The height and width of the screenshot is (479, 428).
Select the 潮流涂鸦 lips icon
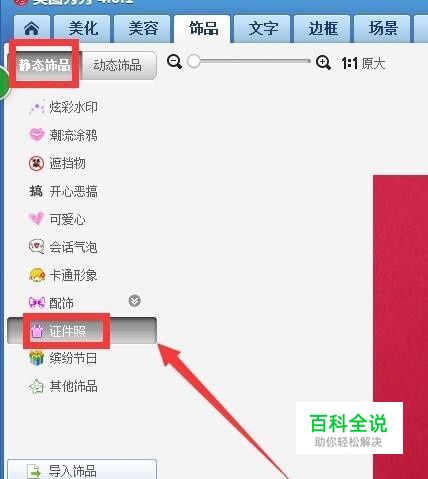(x=37, y=135)
